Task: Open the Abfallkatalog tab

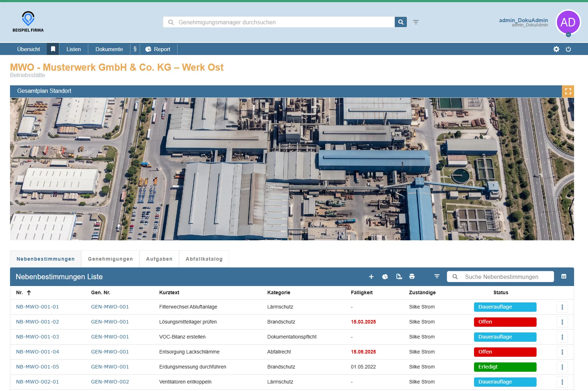Action: coord(204,259)
